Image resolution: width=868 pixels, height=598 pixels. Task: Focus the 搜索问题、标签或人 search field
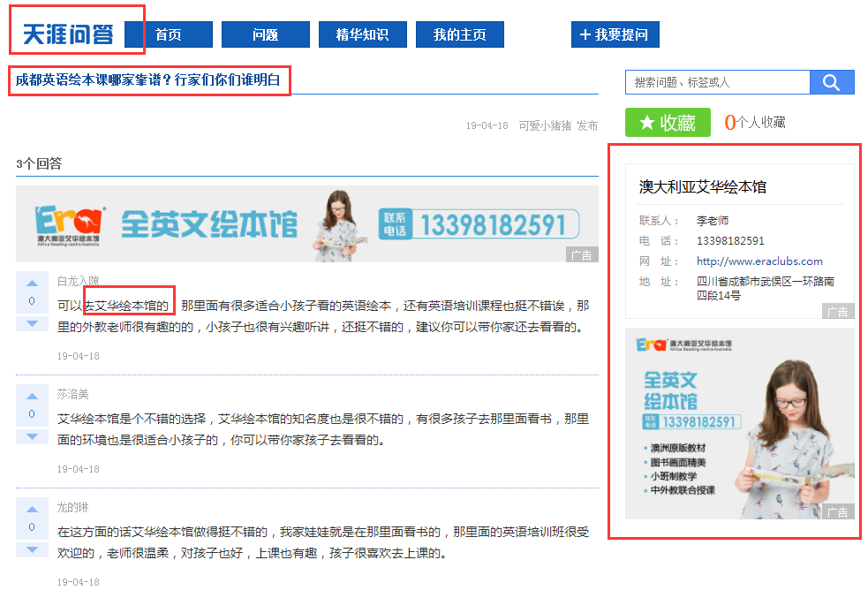pyautogui.click(x=717, y=82)
